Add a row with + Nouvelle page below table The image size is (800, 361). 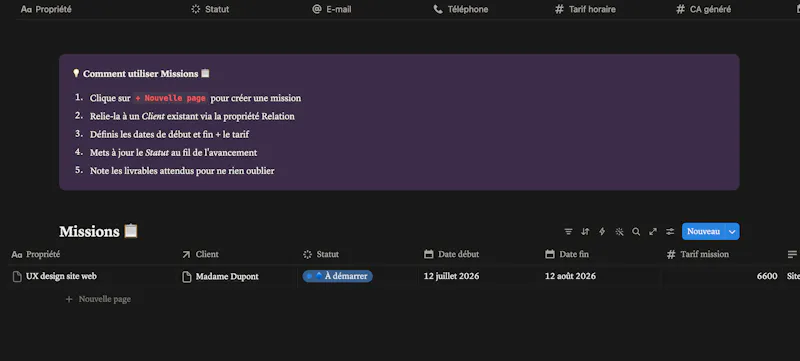[x=98, y=299]
